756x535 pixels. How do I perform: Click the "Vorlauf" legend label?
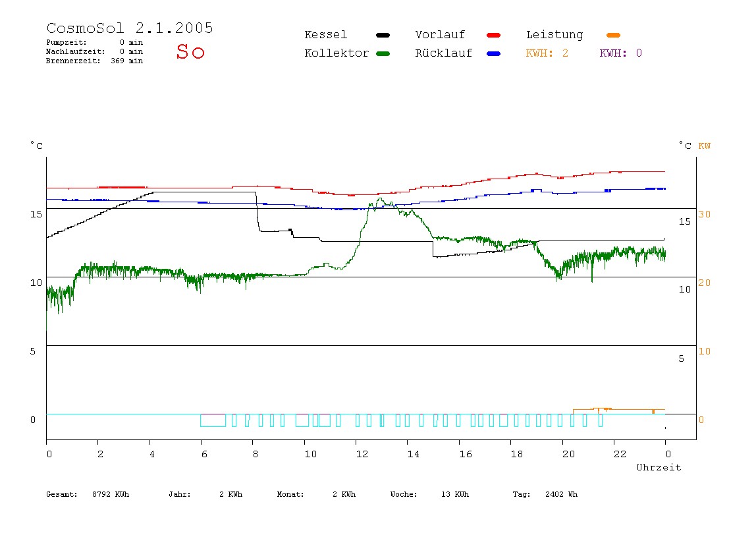(440, 35)
